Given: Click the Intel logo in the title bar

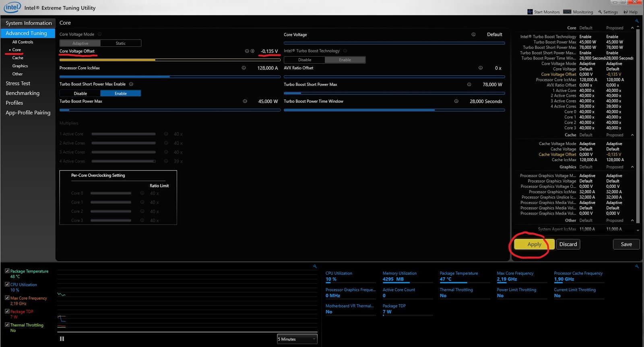Looking at the screenshot, I should (x=12, y=7).
